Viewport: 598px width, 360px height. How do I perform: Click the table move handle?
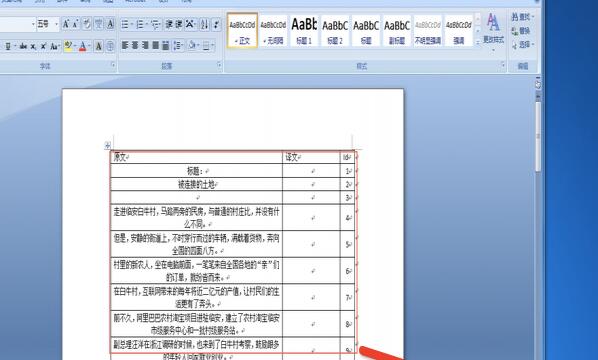[x=108, y=145]
